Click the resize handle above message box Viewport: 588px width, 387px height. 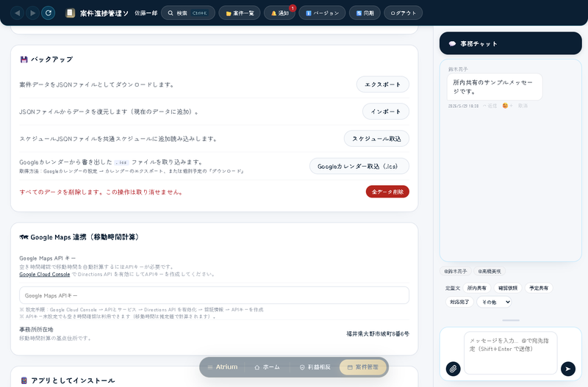pyautogui.click(x=511, y=320)
